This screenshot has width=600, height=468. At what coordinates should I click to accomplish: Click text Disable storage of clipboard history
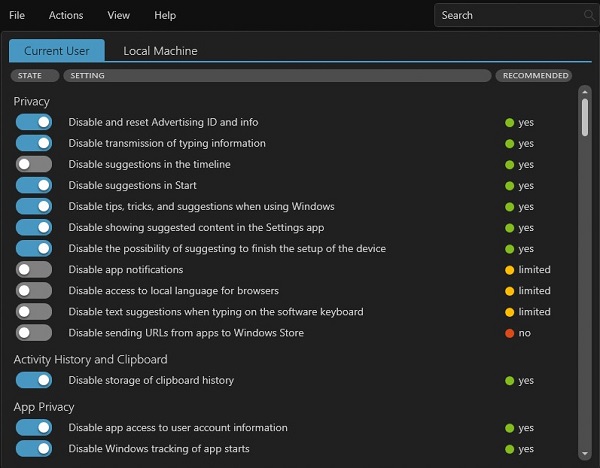[x=151, y=380]
